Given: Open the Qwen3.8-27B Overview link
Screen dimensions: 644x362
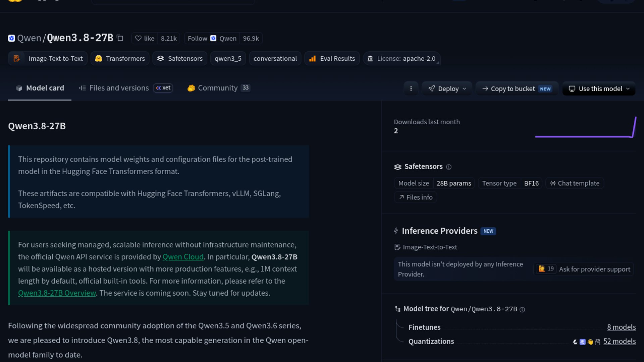Looking at the screenshot, I should (x=57, y=293).
